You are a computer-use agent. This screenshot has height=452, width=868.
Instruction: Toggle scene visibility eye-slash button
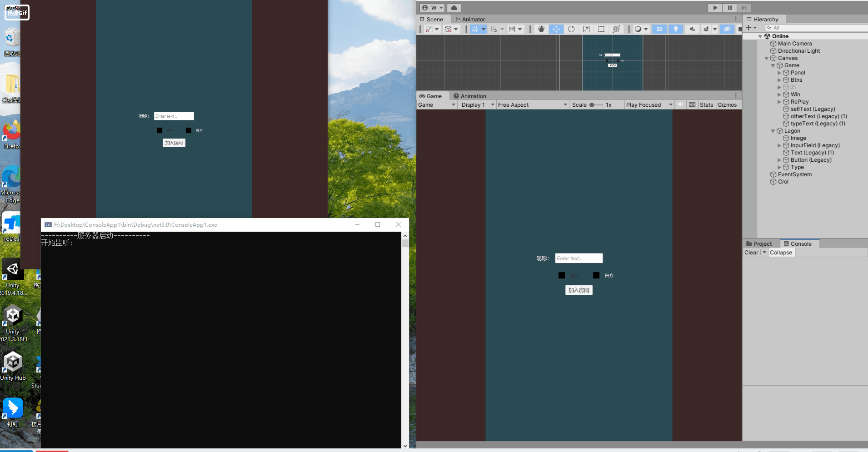(x=727, y=29)
